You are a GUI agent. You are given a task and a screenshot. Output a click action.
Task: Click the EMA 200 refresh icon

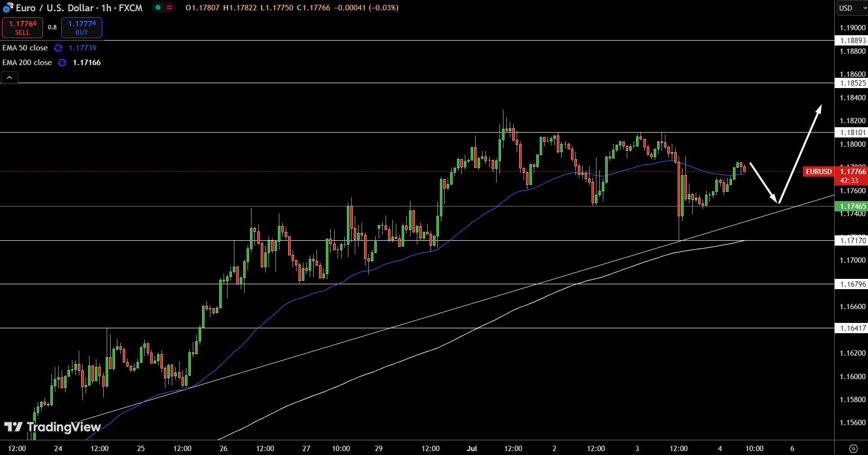(62, 63)
